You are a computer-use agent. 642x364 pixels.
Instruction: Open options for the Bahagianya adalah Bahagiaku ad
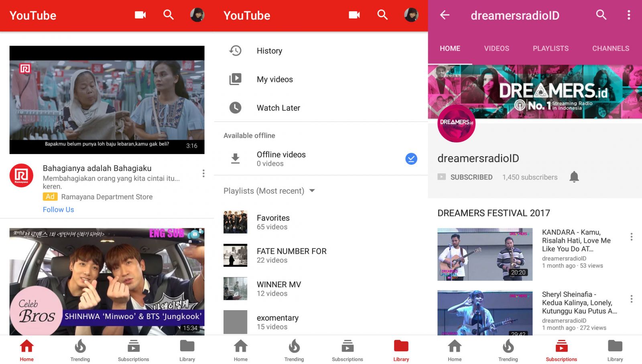point(203,173)
